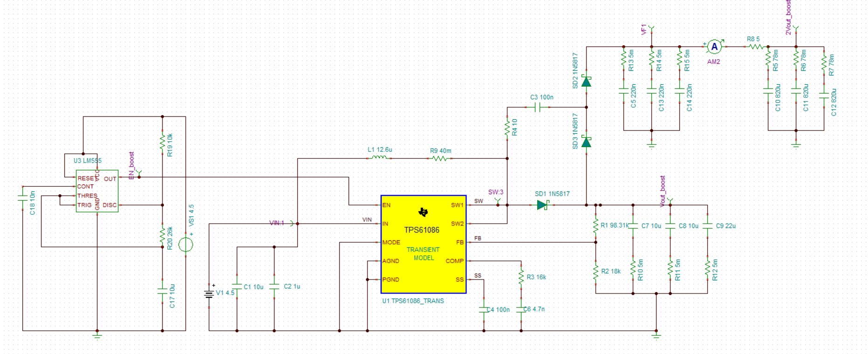The image size is (868, 354).
Task: Select the R12 5m resistor symbol
Action: [708, 267]
